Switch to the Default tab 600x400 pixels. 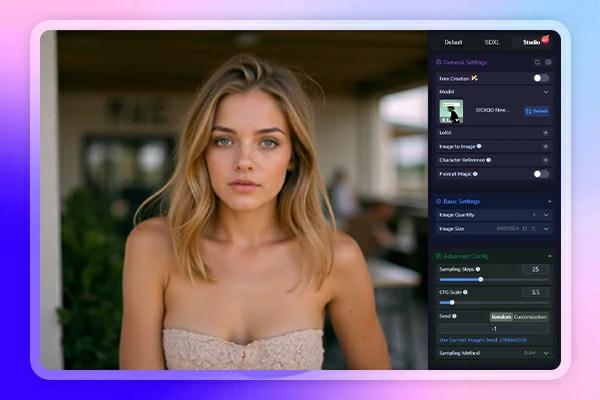(453, 42)
